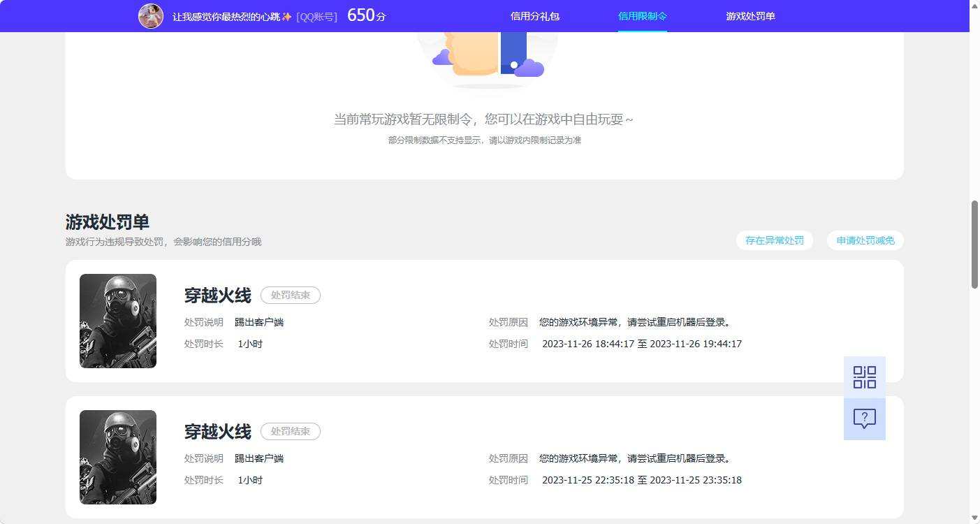Click the 游戏行为违规导致处罚 subtitle
Screen dimensions: 980x524
click(x=163, y=242)
